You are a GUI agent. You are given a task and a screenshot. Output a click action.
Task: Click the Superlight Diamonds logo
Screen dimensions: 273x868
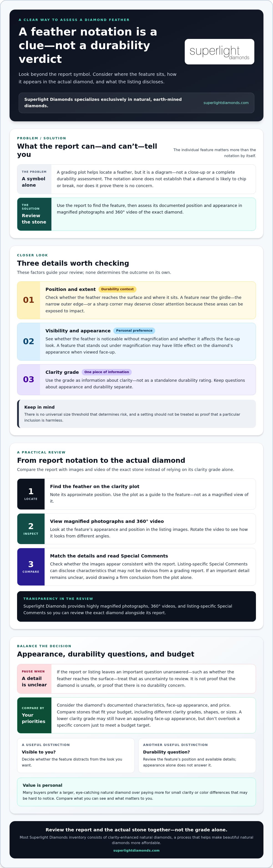[220, 51]
